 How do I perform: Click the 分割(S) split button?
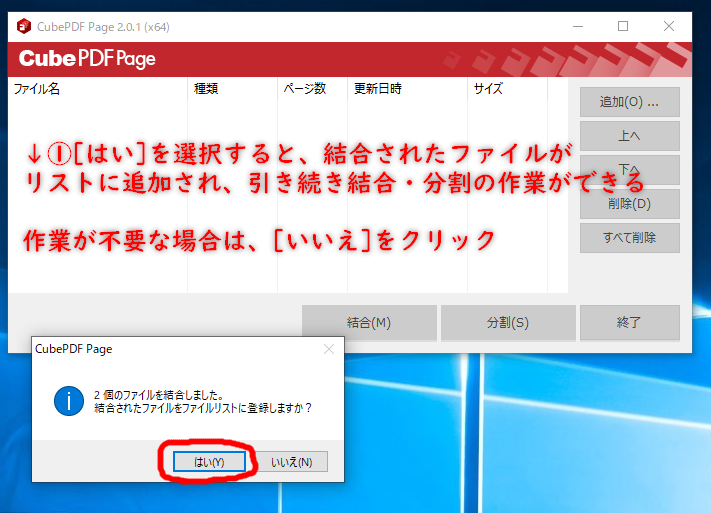coord(508,322)
